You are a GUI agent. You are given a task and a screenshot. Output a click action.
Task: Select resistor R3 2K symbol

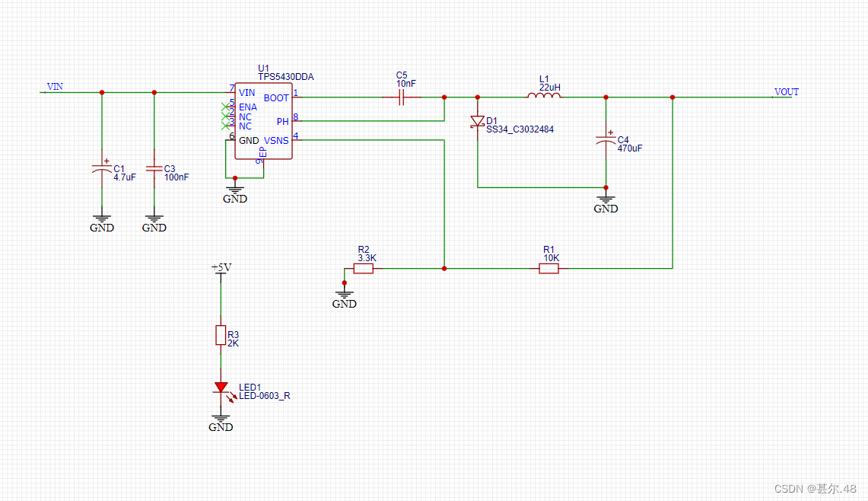221,335
